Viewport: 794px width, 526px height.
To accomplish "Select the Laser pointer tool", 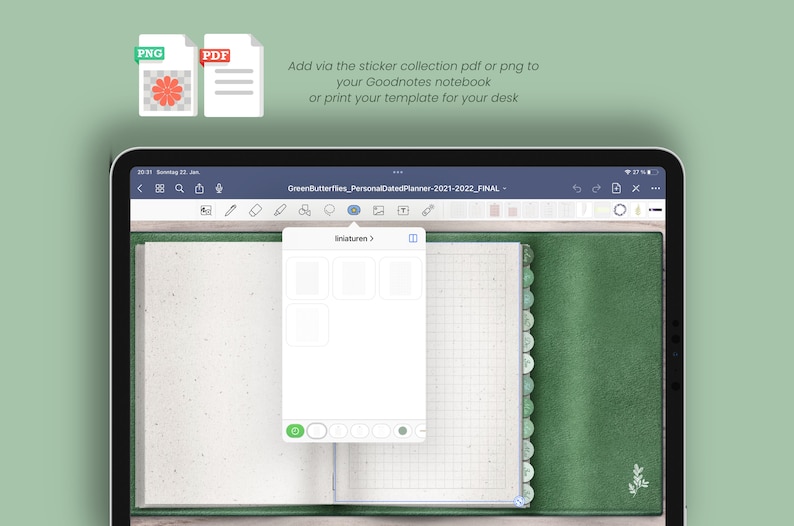I will 428,210.
